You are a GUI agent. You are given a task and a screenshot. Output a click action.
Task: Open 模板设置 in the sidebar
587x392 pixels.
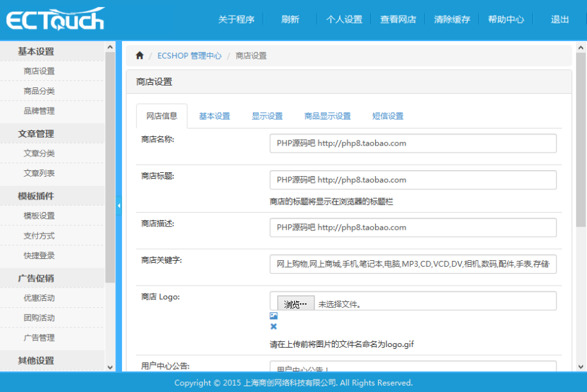pos(39,216)
